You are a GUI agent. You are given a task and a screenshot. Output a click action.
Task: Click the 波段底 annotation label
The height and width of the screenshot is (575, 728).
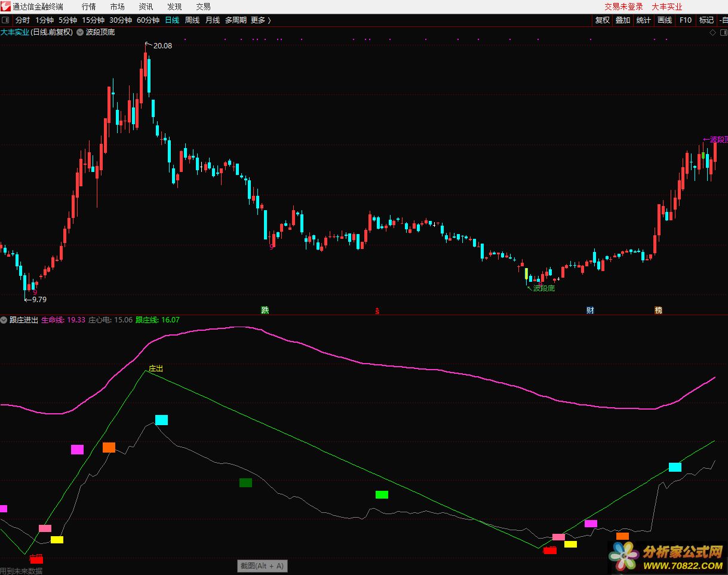(544, 288)
